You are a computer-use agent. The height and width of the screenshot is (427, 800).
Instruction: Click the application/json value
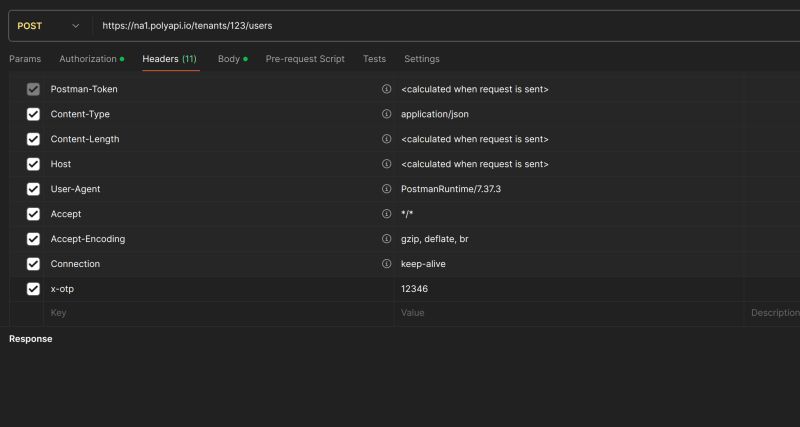click(435, 114)
